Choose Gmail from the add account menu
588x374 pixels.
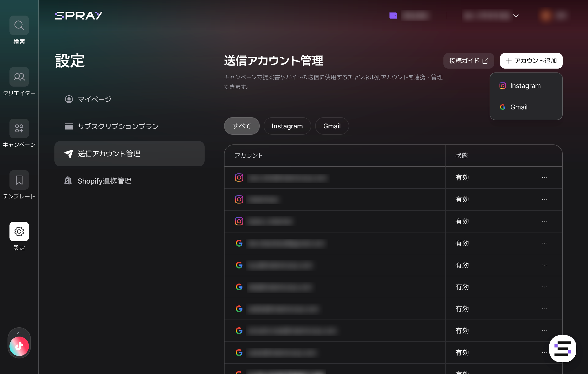(x=519, y=107)
